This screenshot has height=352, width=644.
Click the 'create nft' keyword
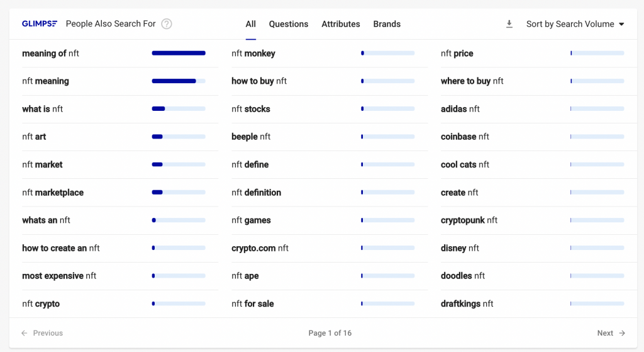click(460, 193)
